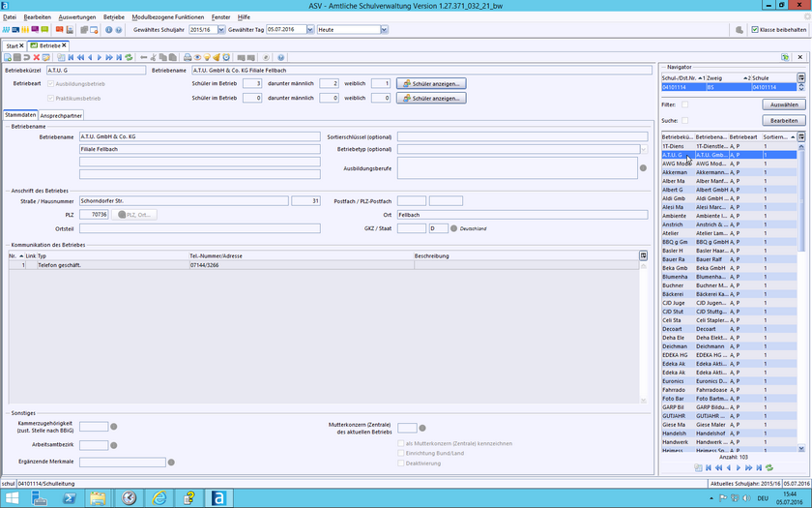Open Internet Explorer from the taskbar
812x508 pixels.
tap(160, 497)
